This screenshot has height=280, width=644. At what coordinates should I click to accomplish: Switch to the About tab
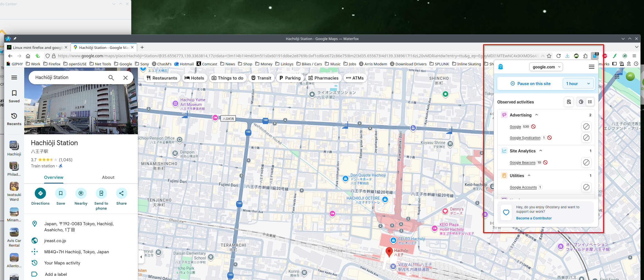(x=108, y=177)
